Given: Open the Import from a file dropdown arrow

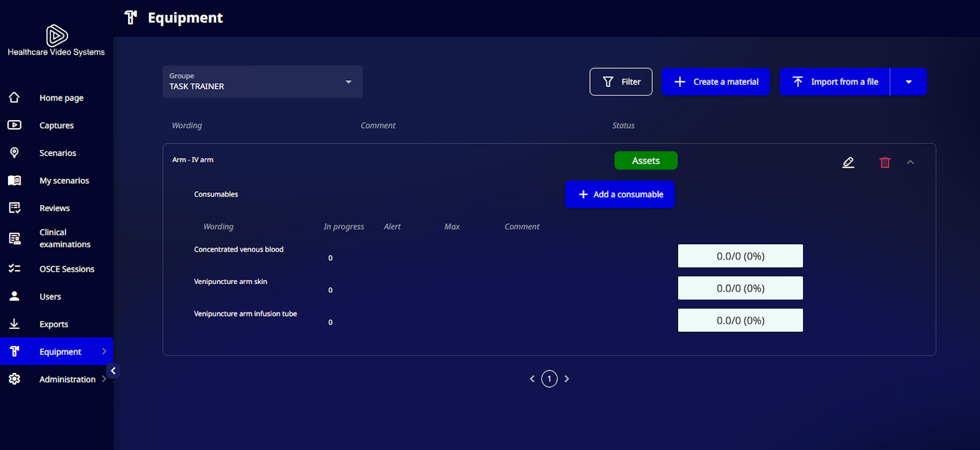Looking at the screenshot, I should point(908,82).
